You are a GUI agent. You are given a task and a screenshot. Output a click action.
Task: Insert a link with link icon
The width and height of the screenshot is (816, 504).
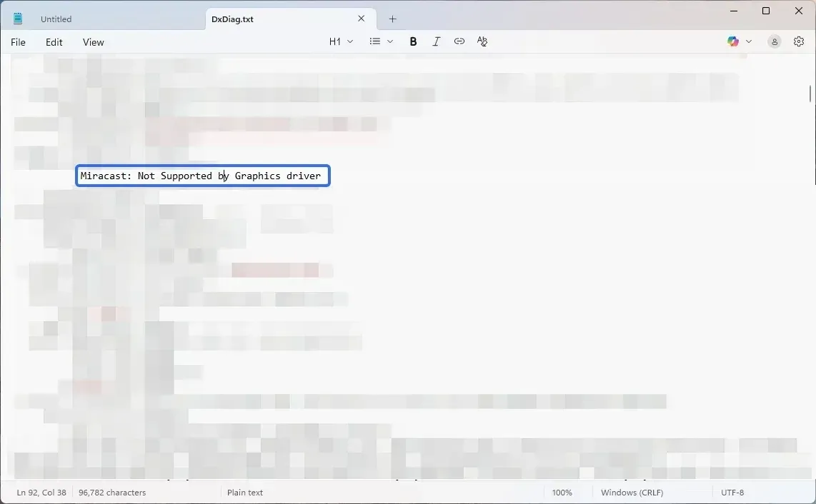459,41
